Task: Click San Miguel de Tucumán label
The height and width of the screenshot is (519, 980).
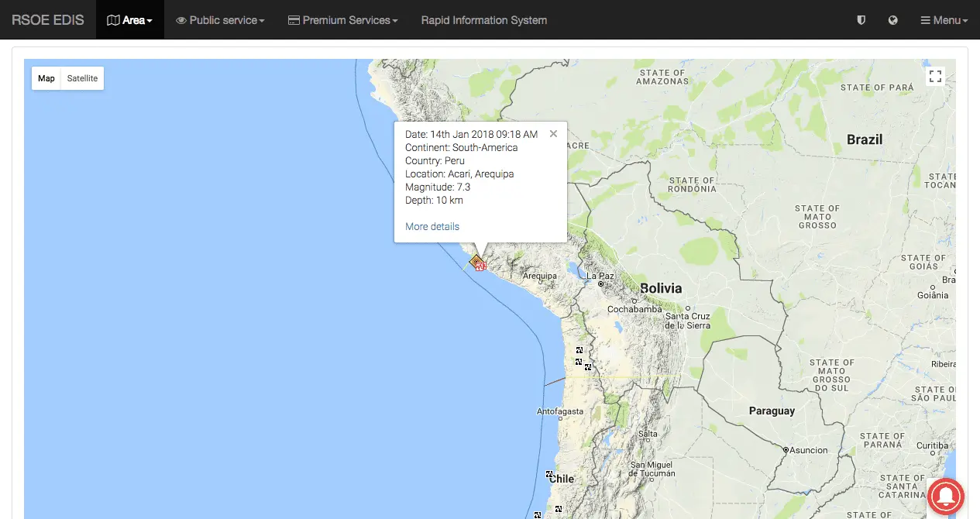Action: point(653,469)
